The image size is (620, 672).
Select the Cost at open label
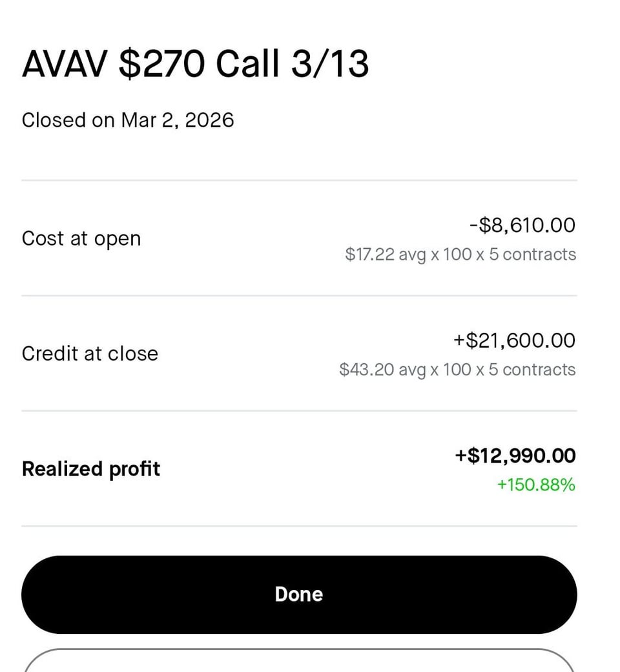(81, 238)
